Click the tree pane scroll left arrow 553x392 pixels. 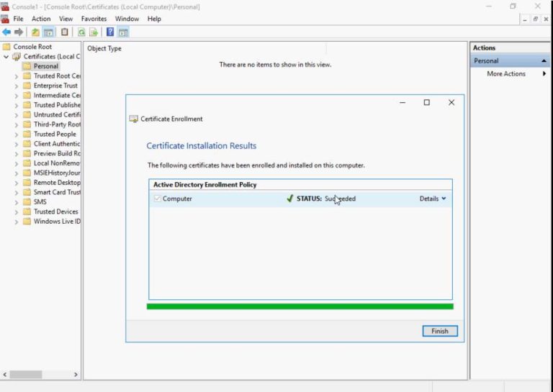4,375
